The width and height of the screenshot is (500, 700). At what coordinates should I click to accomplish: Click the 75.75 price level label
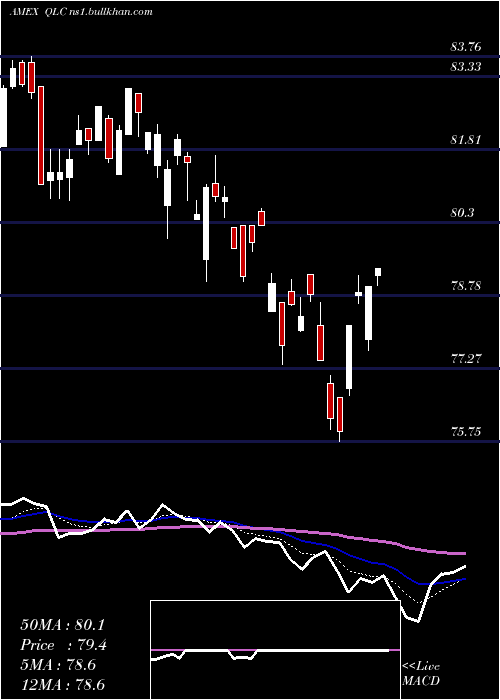[466, 432]
